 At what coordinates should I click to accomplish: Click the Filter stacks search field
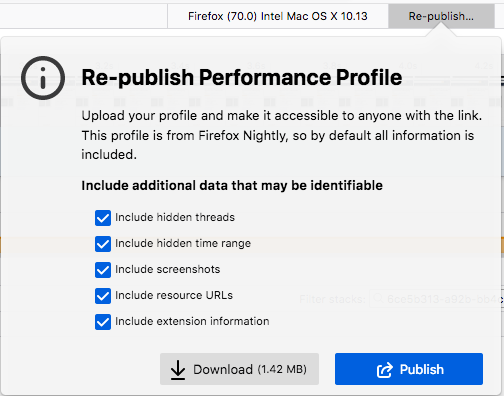point(437,299)
